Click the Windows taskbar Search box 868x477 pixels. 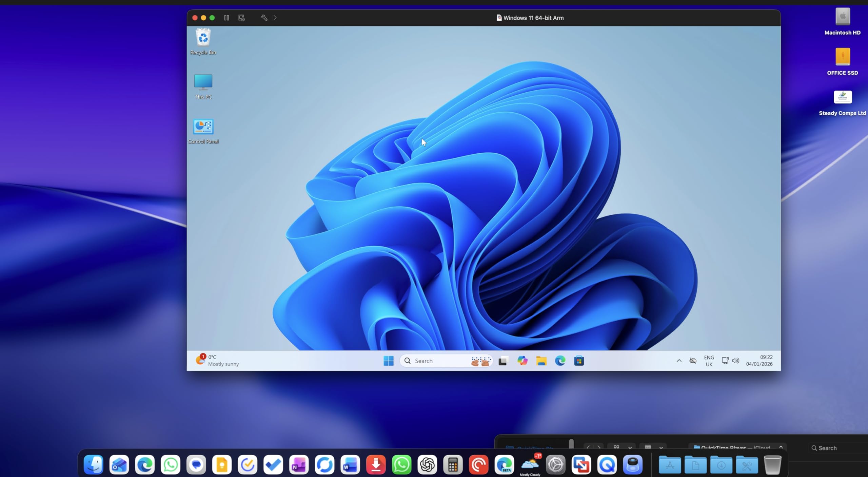pyautogui.click(x=446, y=361)
